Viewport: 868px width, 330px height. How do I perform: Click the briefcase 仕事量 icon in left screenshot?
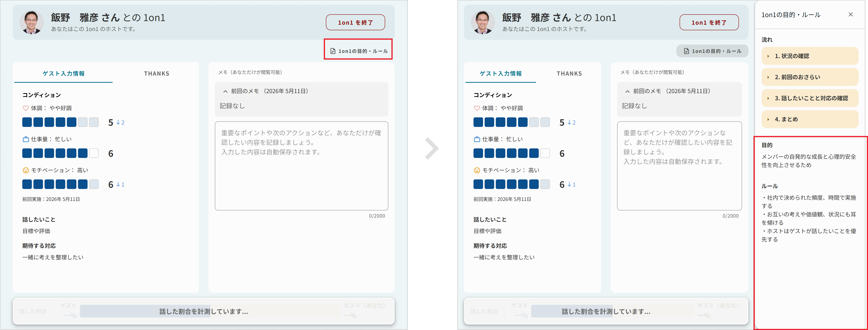click(x=26, y=139)
